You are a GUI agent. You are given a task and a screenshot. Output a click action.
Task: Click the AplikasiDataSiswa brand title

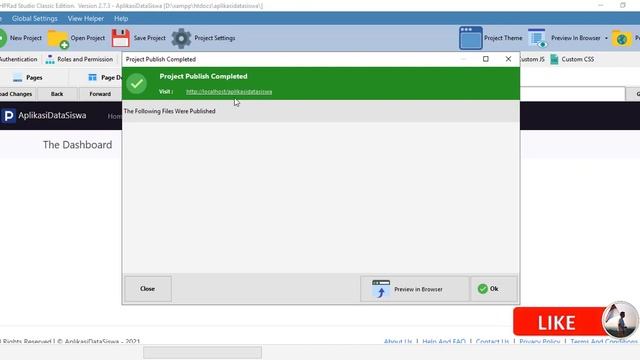[x=52, y=116]
